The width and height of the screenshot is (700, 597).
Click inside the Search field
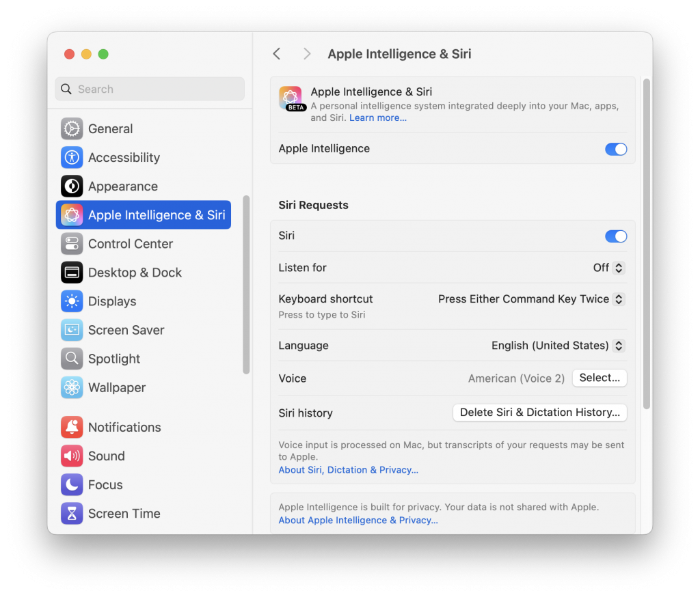click(149, 89)
